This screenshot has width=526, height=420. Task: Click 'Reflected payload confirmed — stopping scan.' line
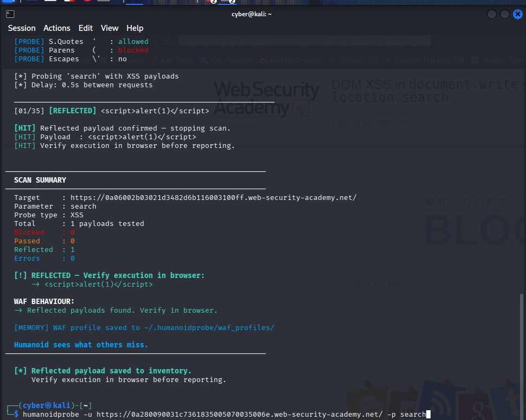tap(122, 128)
